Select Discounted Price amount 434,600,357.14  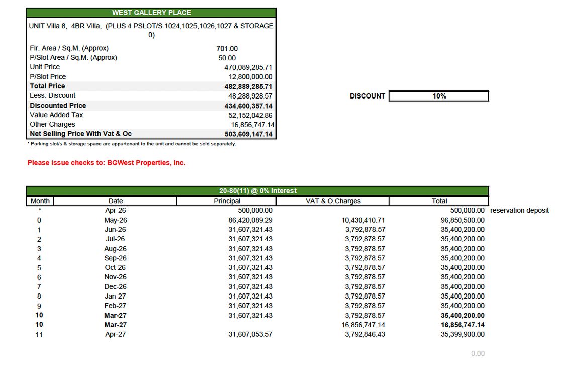[x=248, y=106]
